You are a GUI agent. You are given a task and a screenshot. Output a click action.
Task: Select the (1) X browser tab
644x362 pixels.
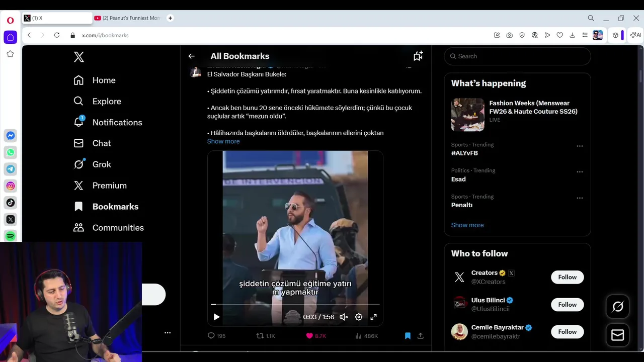point(57,18)
